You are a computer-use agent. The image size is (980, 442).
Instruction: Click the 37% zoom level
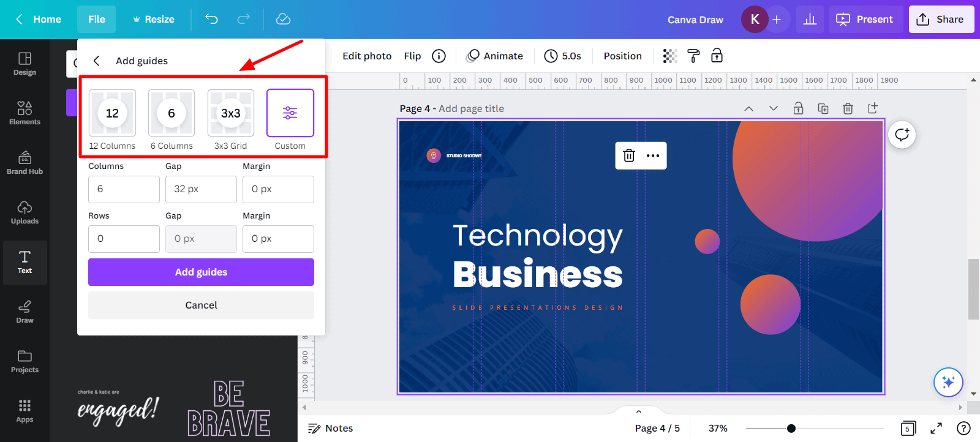pyautogui.click(x=718, y=428)
